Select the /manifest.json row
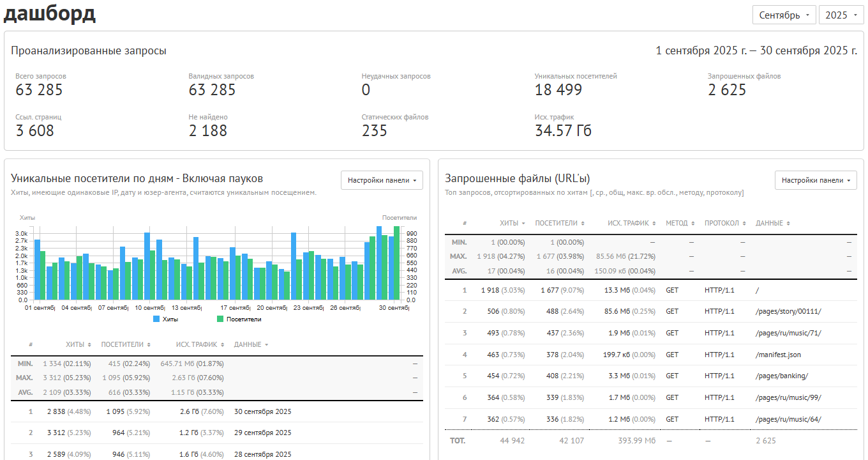Viewport: 868px width, 460px height. (x=651, y=355)
